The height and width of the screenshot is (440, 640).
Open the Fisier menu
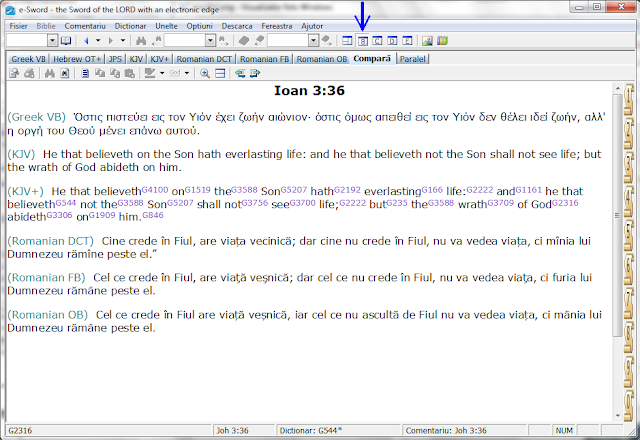click(x=18, y=26)
